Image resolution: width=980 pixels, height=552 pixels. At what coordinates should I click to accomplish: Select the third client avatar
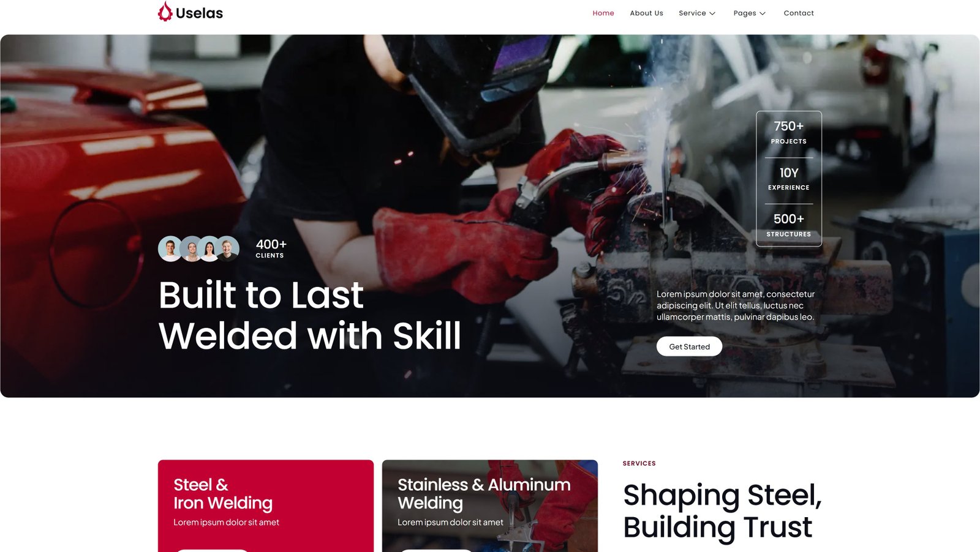coord(209,248)
